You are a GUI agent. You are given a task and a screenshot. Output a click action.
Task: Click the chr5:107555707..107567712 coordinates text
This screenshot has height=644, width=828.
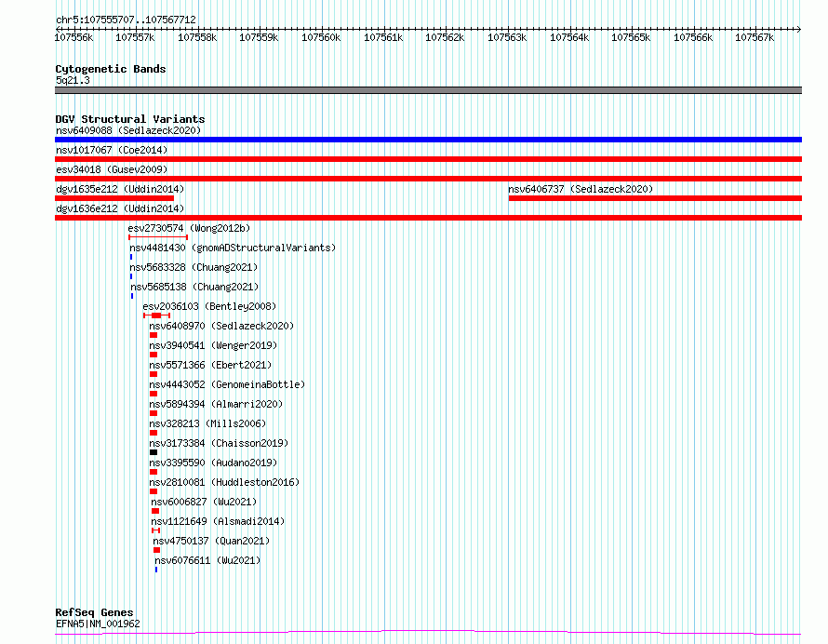[126, 20]
